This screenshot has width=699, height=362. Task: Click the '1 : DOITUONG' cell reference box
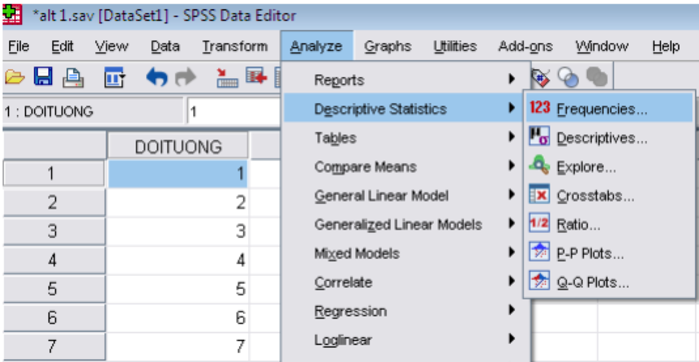pos(93,111)
